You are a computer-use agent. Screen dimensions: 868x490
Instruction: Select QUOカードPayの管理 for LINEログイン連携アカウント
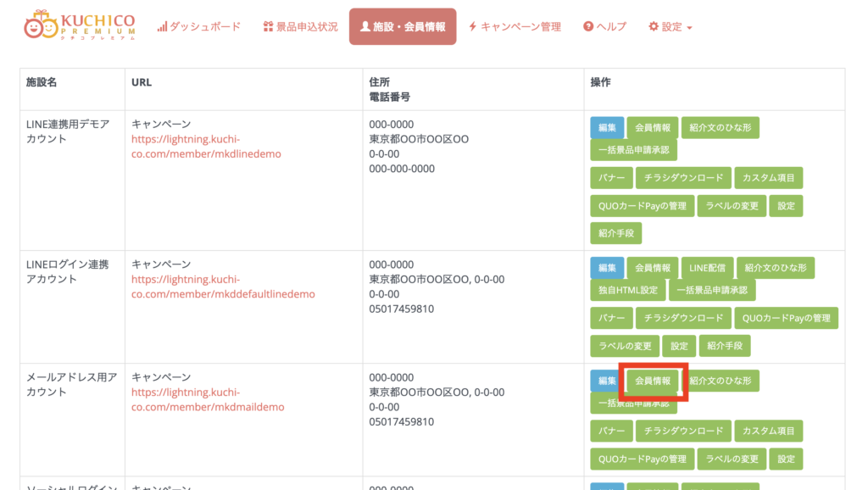point(786,318)
